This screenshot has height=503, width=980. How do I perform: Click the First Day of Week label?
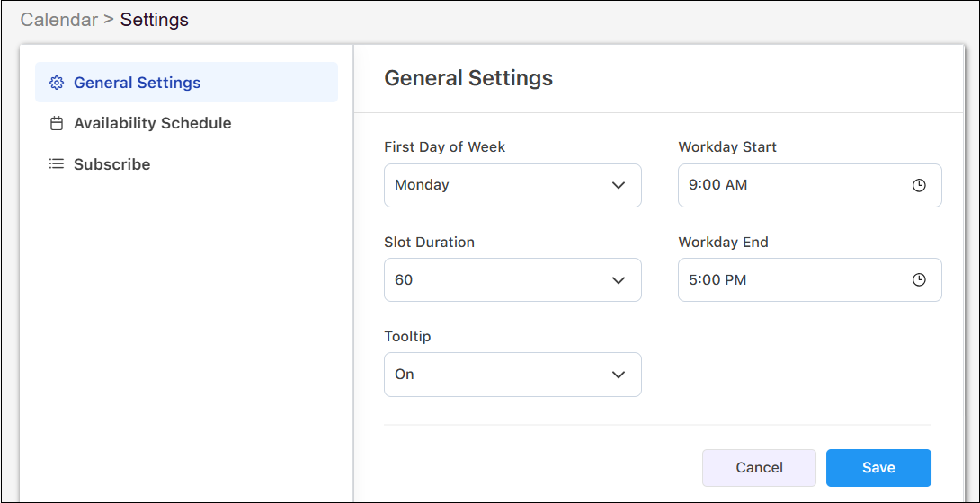click(445, 147)
